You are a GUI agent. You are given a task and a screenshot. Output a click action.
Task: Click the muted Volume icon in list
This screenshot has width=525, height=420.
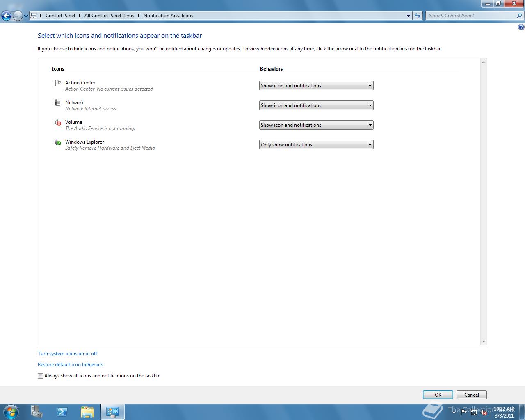tap(57, 122)
